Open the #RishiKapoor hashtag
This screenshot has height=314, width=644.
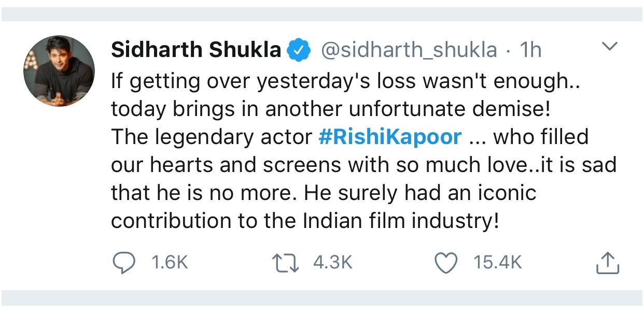389,137
